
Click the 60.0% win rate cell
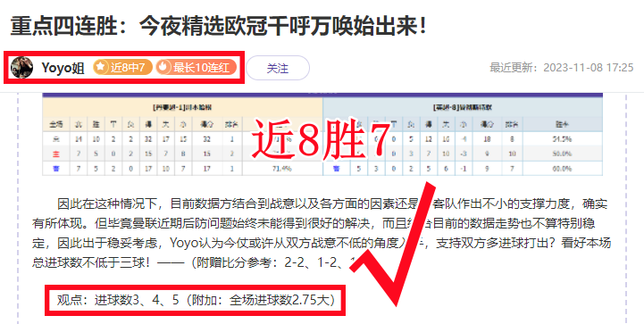pyautogui.click(x=562, y=169)
